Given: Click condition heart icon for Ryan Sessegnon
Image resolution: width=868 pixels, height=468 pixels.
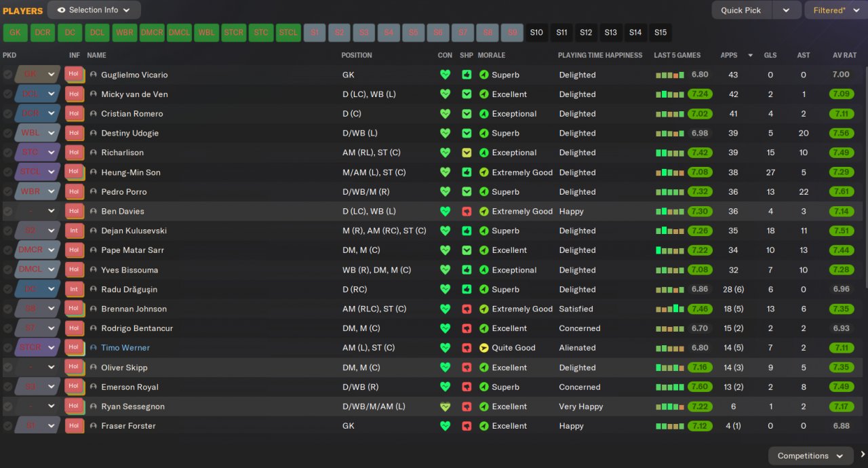Looking at the screenshot, I should [445, 407].
